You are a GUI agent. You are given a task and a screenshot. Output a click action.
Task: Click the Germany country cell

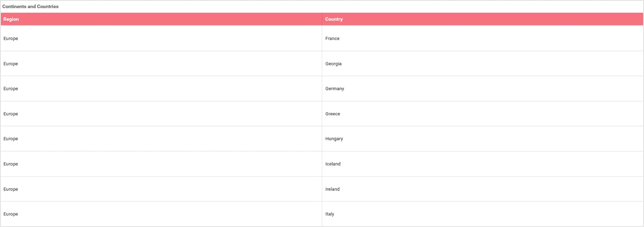click(x=334, y=89)
